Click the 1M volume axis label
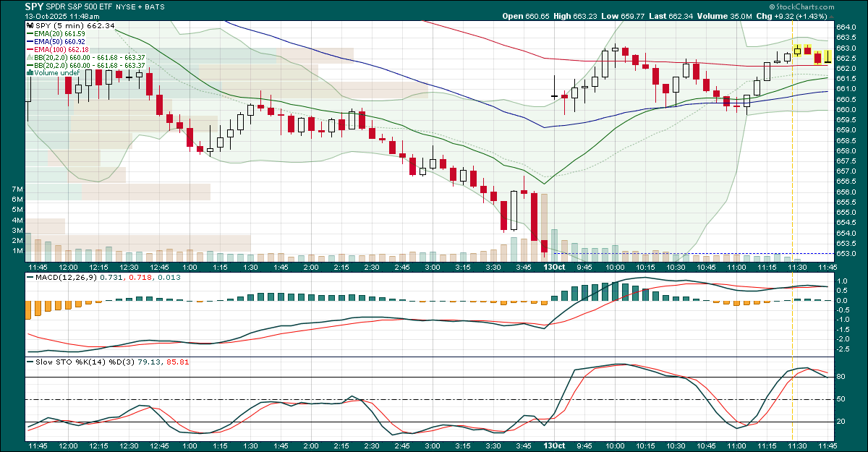This screenshot has height=452, width=868. [x=18, y=250]
